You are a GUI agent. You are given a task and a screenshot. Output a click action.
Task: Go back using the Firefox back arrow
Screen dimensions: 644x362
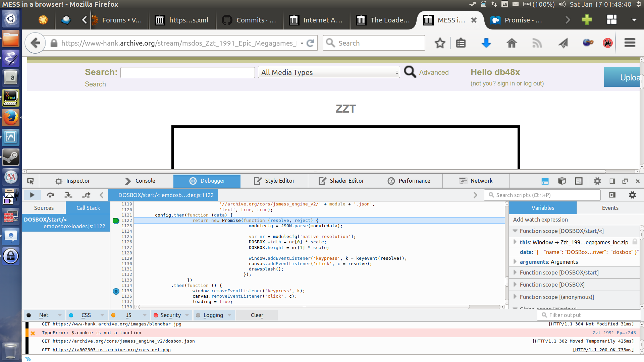coord(35,43)
